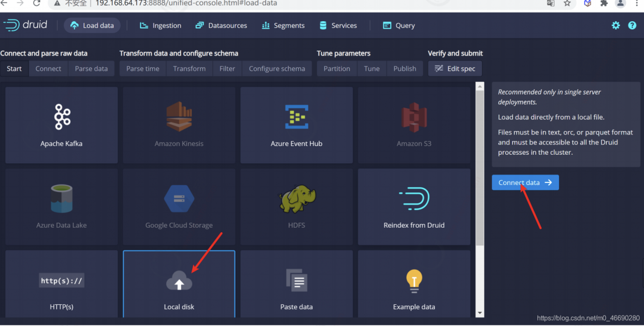644x326 pixels.
Task: Bookmark this page with the star icon
Action: pos(567,3)
